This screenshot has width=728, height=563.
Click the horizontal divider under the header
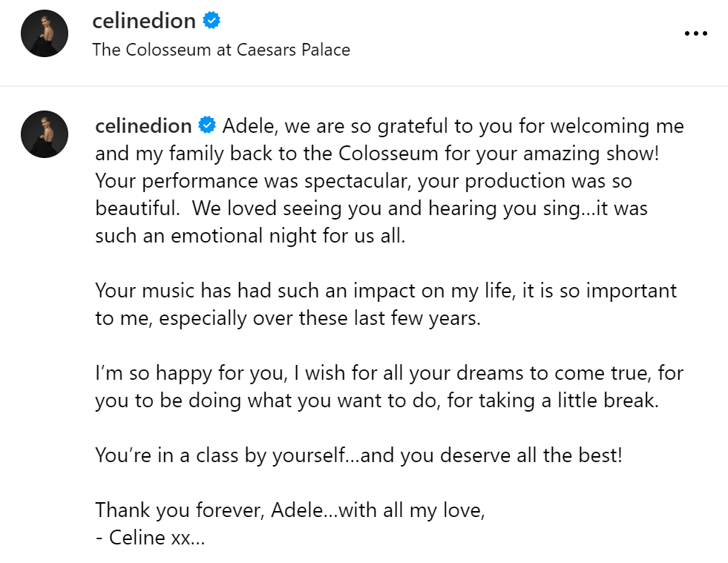[364, 86]
